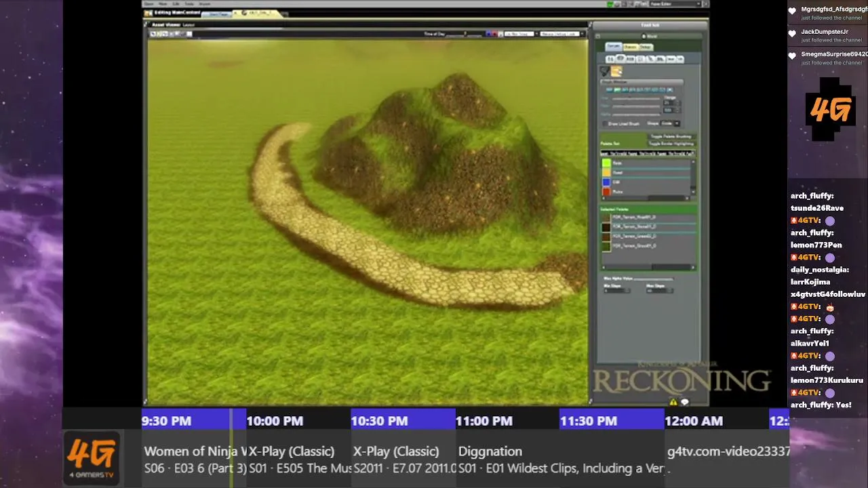The width and height of the screenshot is (868, 488).
Task: Select the blue palette color swatch
Action: click(606, 182)
